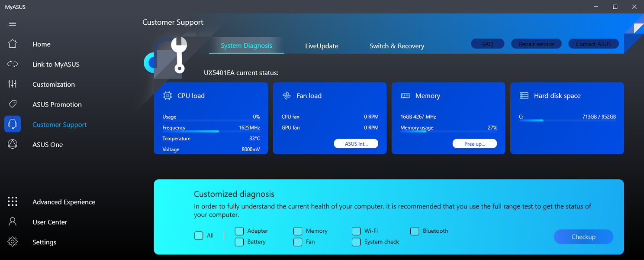
Task: Check the Fan diagnosis checkbox
Action: [x=298, y=242]
